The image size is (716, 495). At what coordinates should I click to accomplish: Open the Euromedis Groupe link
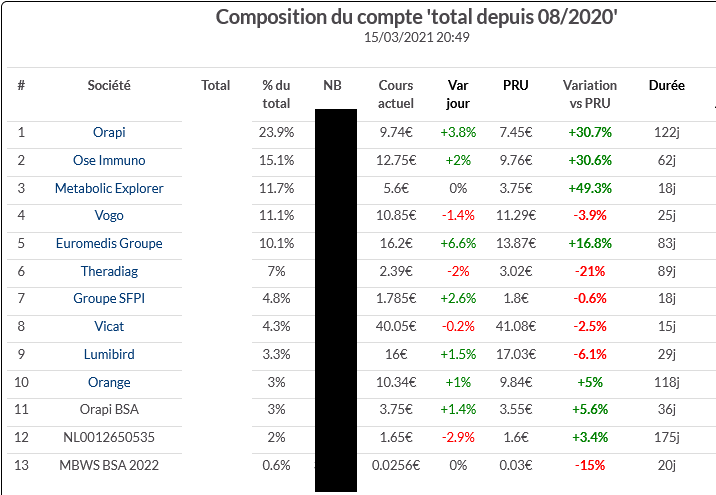coord(109,243)
